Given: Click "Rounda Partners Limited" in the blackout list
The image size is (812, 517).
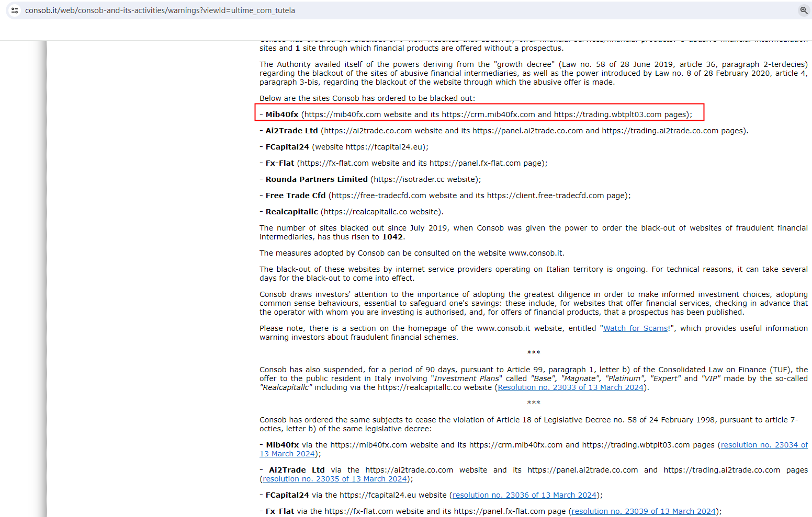Looking at the screenshot, I should 317,179.
